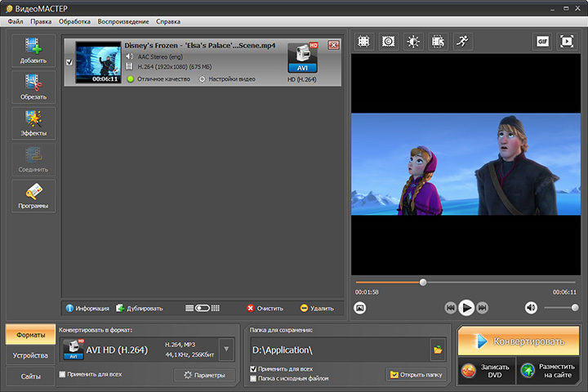
Task: Click the 00:01:58 current time label
Action: 367,292
